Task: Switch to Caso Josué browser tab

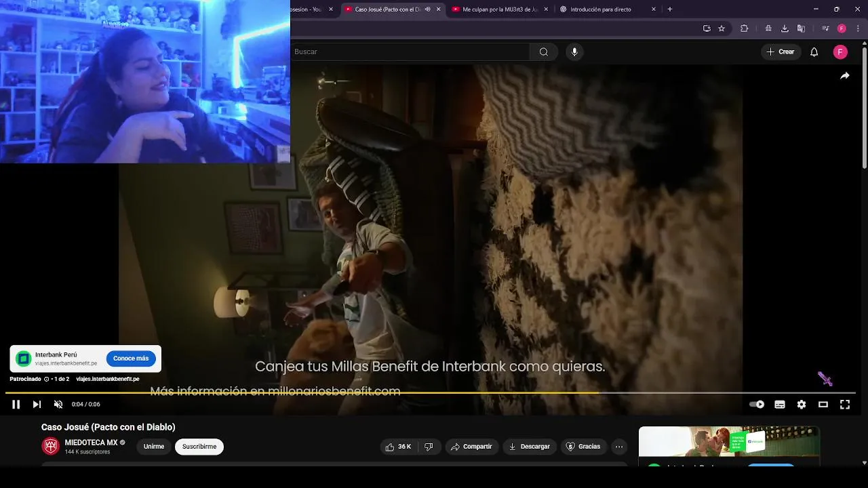Action: point(387,9)
